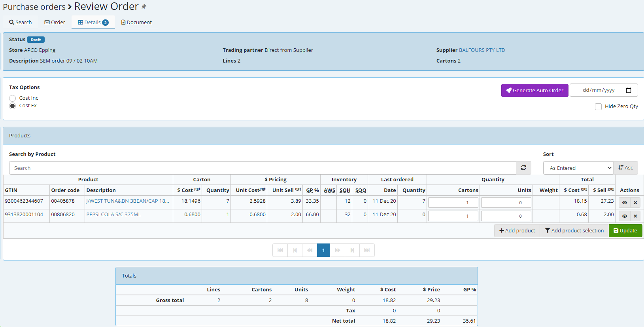Image resolution: width=644 pixels, height=327 pixels.
Task: Click Gross total $ Price value 29.23
Action: pyautogui.click(x=433, y=300)
